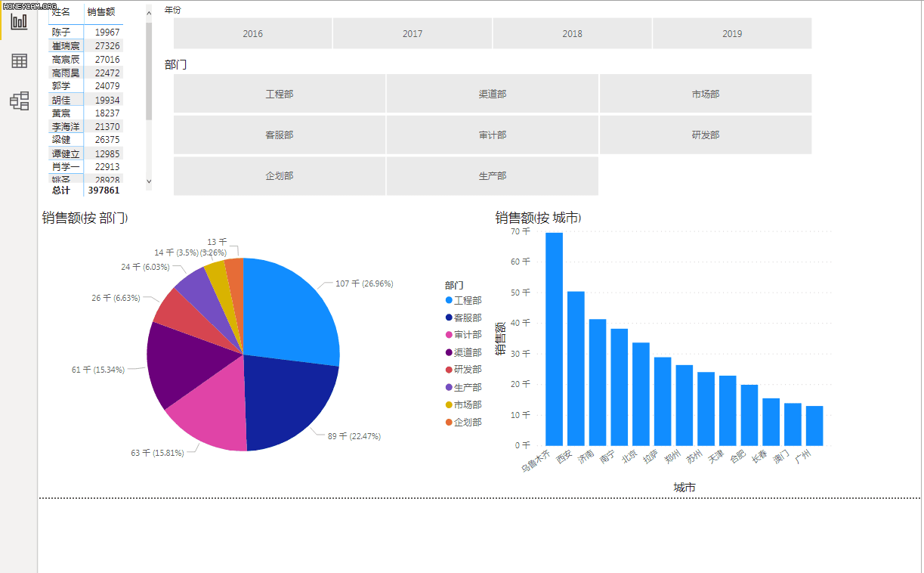Click the 北京 bar in city chart

coord(641,394)
